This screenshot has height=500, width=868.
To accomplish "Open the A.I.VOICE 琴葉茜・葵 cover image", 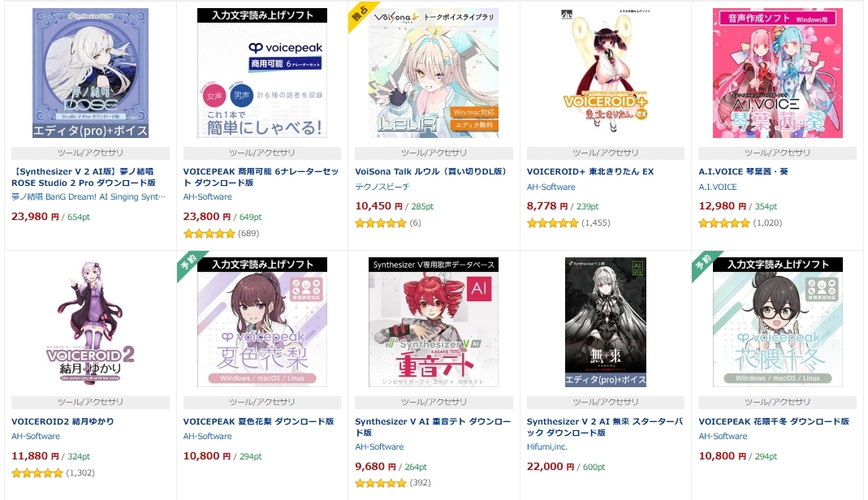I will tap(777, 73).
